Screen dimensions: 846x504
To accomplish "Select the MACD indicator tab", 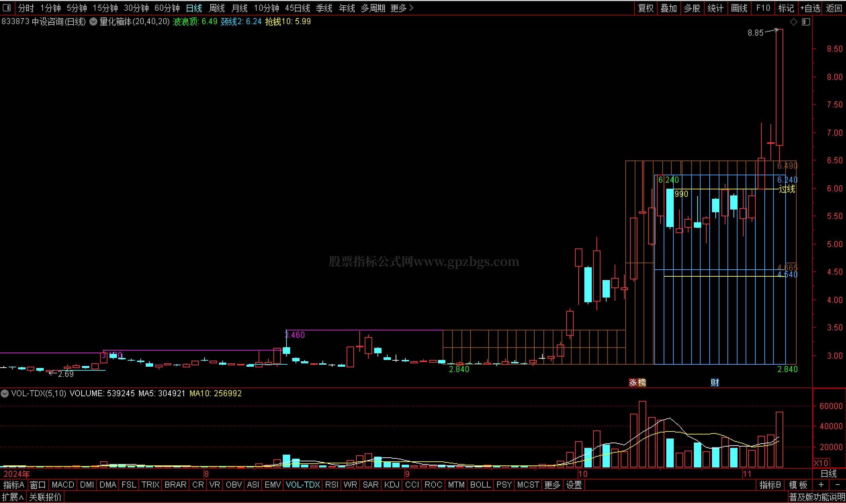I will (63, 485).
